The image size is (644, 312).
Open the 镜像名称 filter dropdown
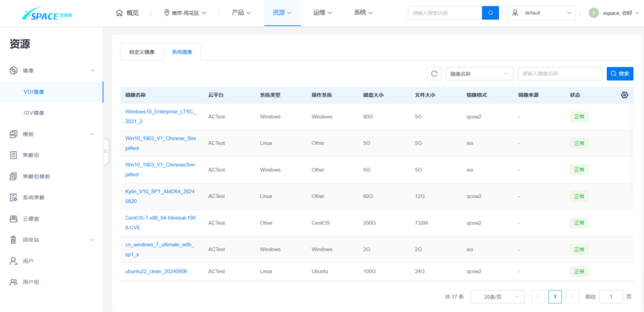point(479,74)
